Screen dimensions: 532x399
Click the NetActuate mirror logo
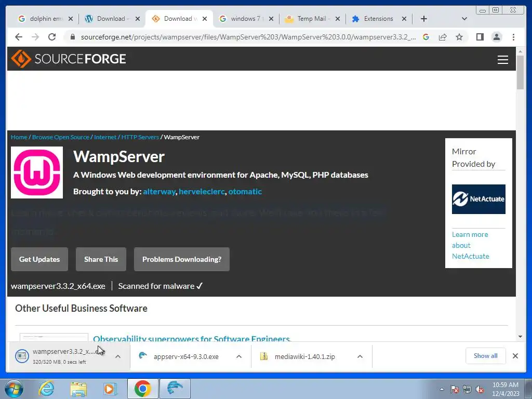click(478, 199)
